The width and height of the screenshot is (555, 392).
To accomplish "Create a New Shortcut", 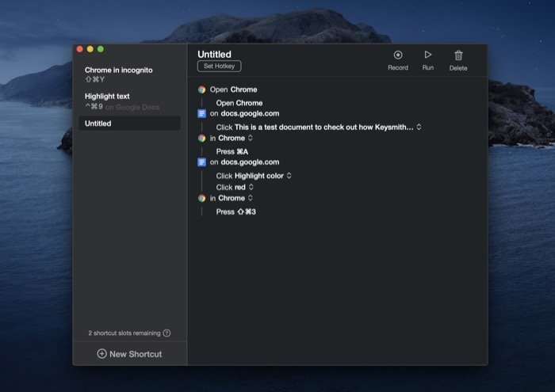I will click(x=129, y=354).
